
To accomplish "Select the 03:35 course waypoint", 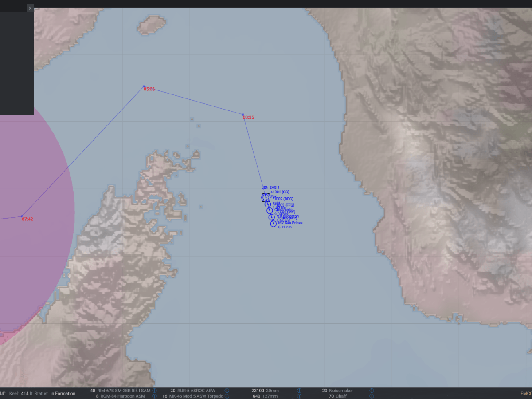I will tap(243, 114).
